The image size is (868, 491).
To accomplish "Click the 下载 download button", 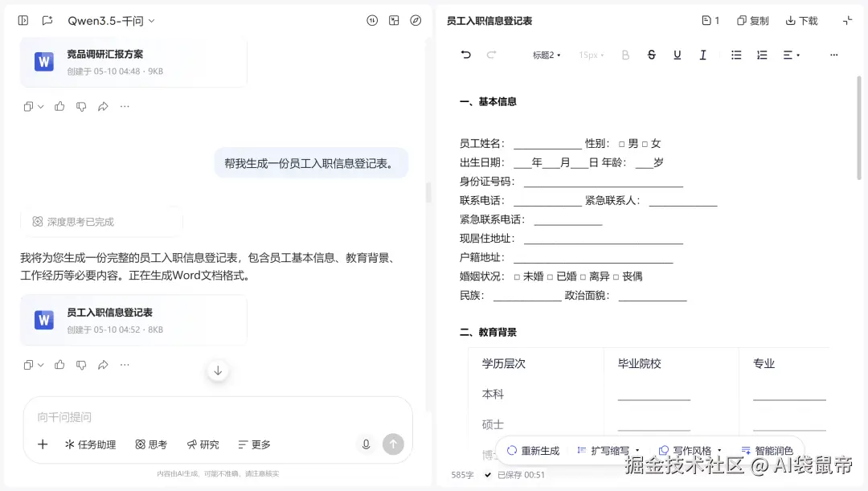I will click(x=801, y=20).
